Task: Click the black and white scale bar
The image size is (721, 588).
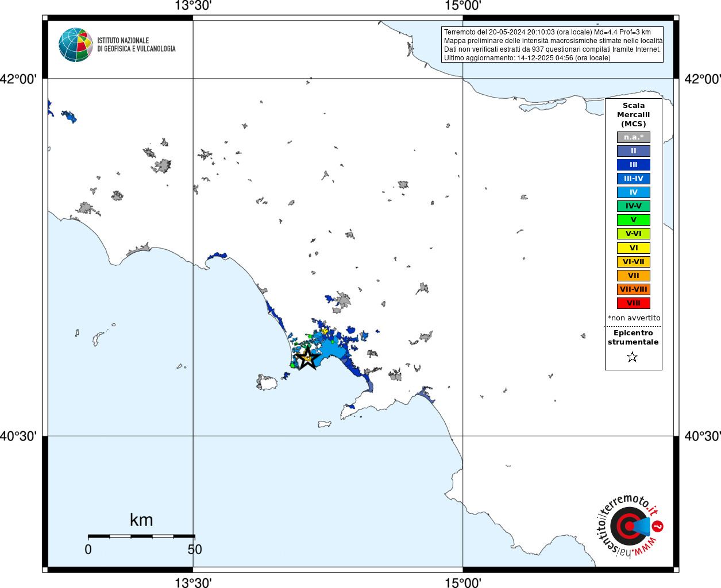Action: pyautogui.click(x=141, y=536)
